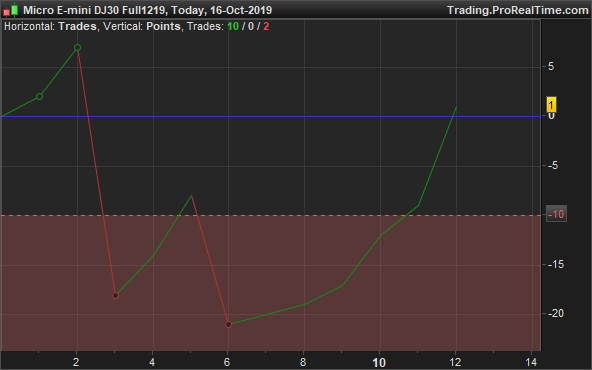Screen dimensions: 592x370
Task: Click the horizontal axis label 4
Action: pyautogui.click(x=152, y=362)
